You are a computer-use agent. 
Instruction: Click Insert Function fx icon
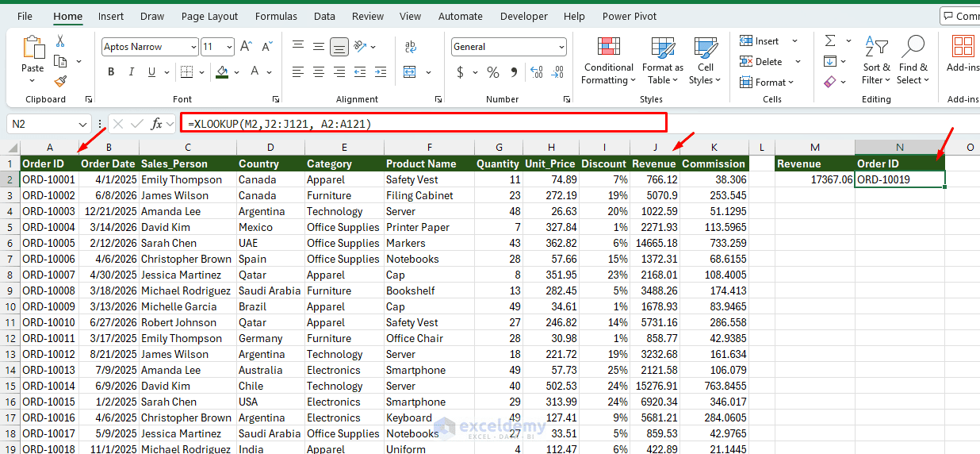(x=157, y=124)
